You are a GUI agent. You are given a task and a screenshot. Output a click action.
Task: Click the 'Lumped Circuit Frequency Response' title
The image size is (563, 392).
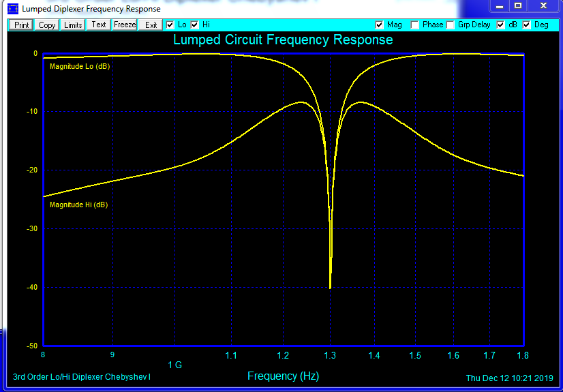(283, 40)
